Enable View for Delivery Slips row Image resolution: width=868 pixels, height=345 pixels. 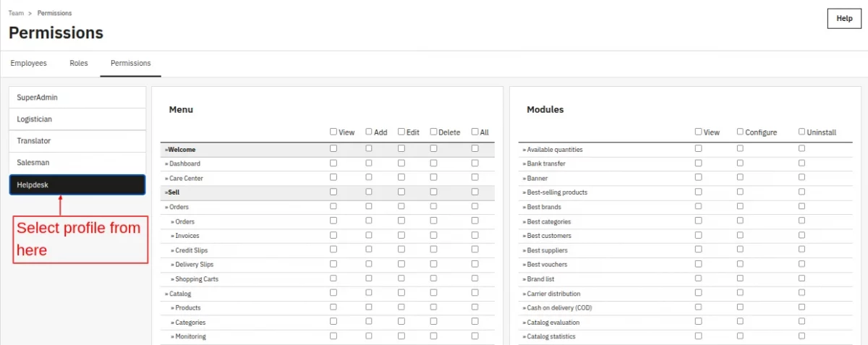333,264
